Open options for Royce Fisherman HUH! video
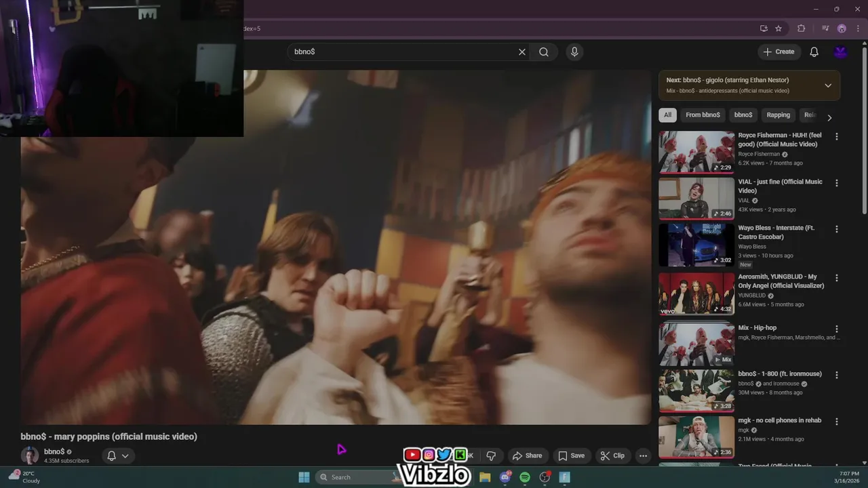The height and width of the screenshot is (488, 868). pos(836,136)
